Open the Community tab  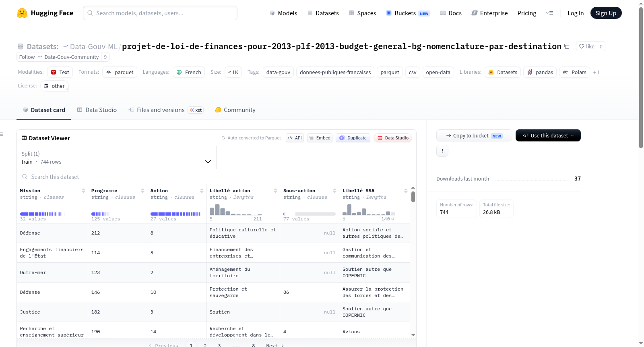click(x=235, y=110)
